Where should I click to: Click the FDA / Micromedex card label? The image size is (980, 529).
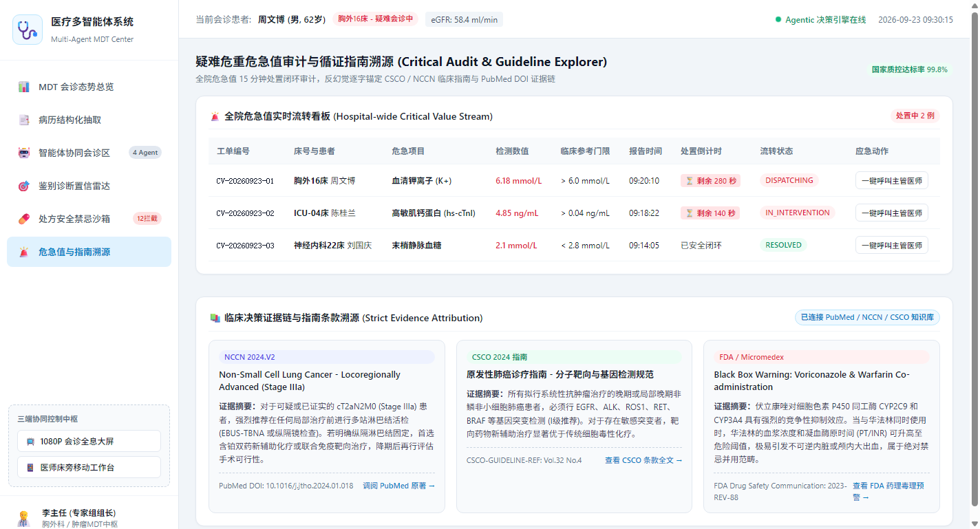[822, 357]
